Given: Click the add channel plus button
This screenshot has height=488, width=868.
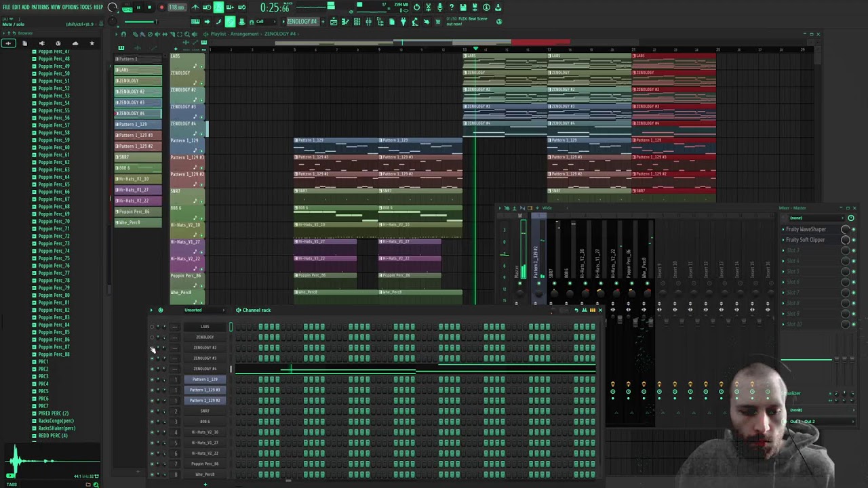Looking at the screenshot, I should [x=205, y=484].
